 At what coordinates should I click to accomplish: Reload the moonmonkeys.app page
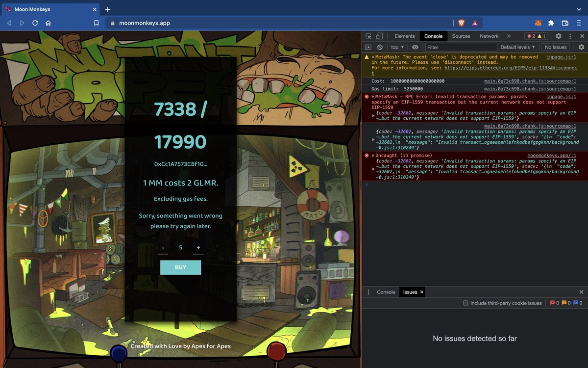click(x=35, y=23)
